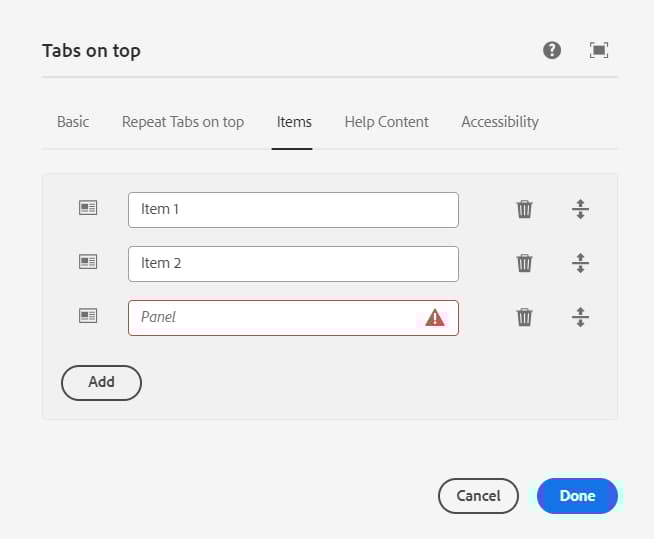654x539 pixels.
Task: Switch to the Basic tab
Action: pos(73,122)
